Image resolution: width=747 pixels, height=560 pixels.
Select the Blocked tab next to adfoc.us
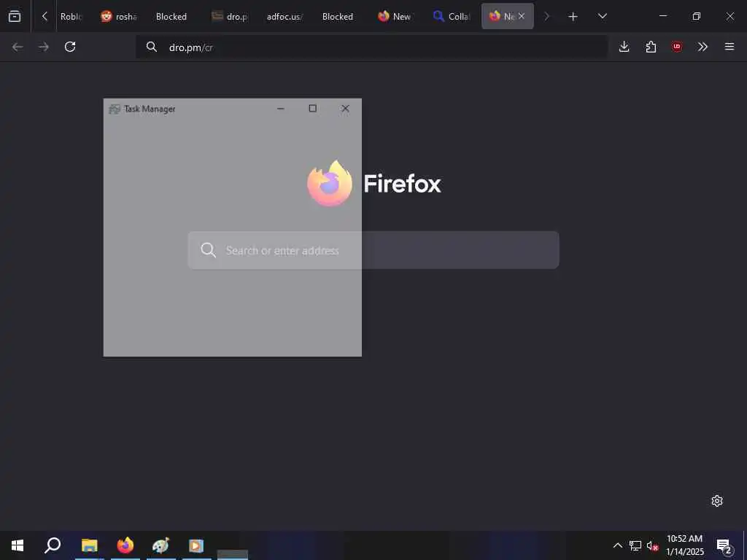click(337, 17)
